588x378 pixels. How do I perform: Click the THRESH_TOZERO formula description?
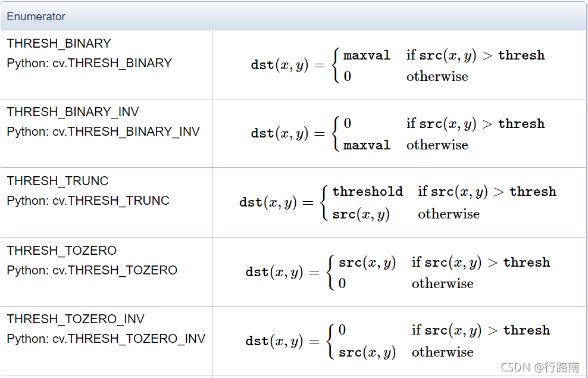pos(398,272)
